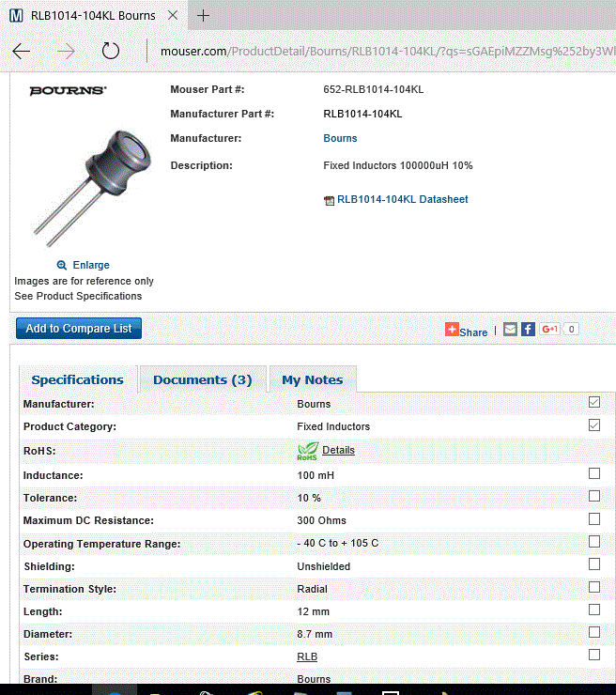This screenshot has height=695, width=616.
Task: Click the red plus Share icon
Action: tap(452, 330)
